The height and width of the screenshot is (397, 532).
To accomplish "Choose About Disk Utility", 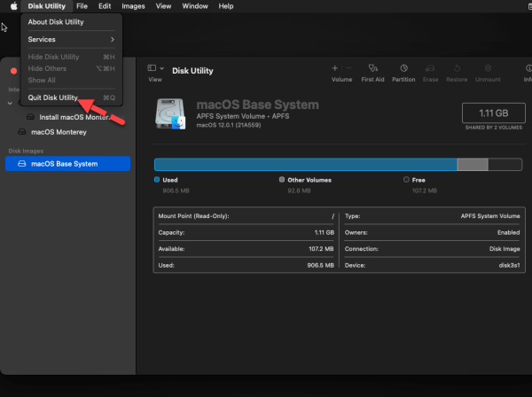I will 71,22.
